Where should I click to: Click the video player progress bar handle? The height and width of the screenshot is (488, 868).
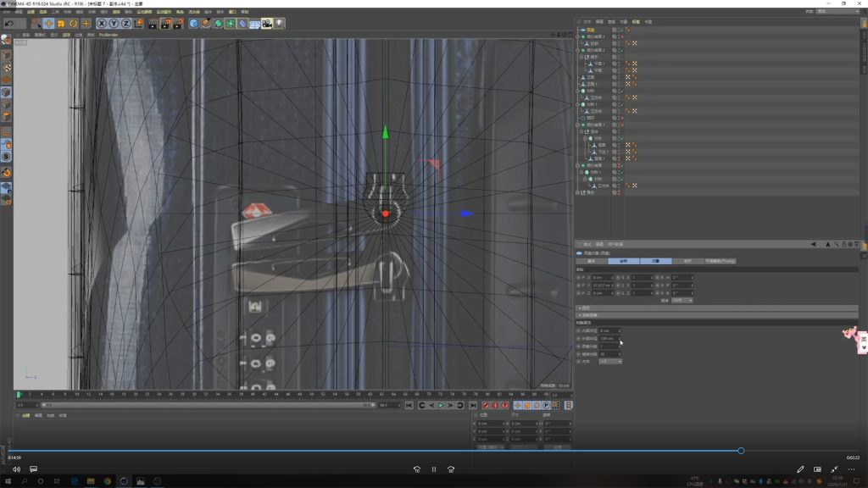tap(741, 451)
